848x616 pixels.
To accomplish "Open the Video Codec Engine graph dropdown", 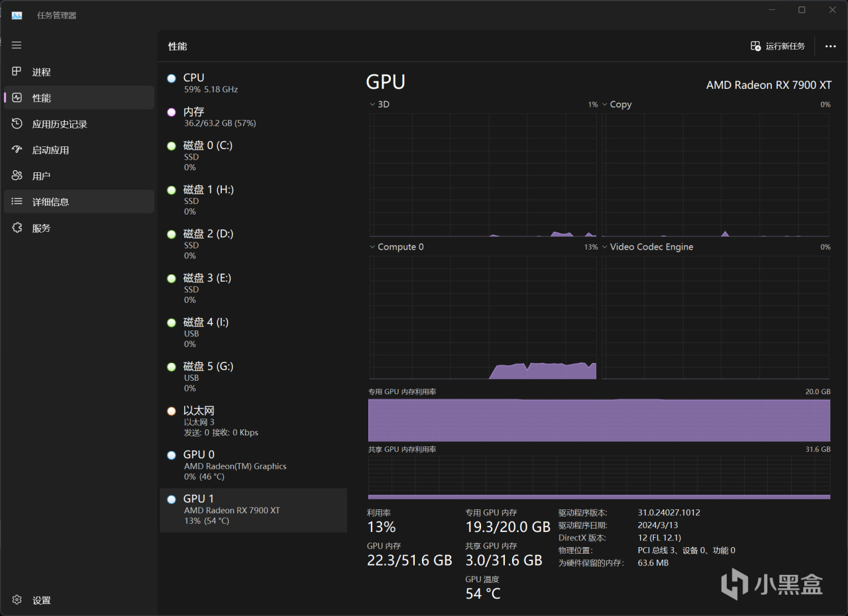I will coord(605,247).
